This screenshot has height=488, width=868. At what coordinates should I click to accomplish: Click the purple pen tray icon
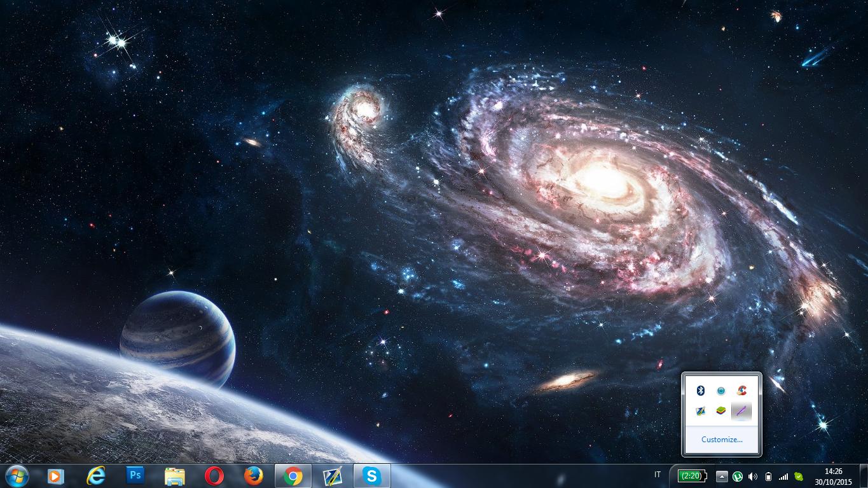[741, 411]
